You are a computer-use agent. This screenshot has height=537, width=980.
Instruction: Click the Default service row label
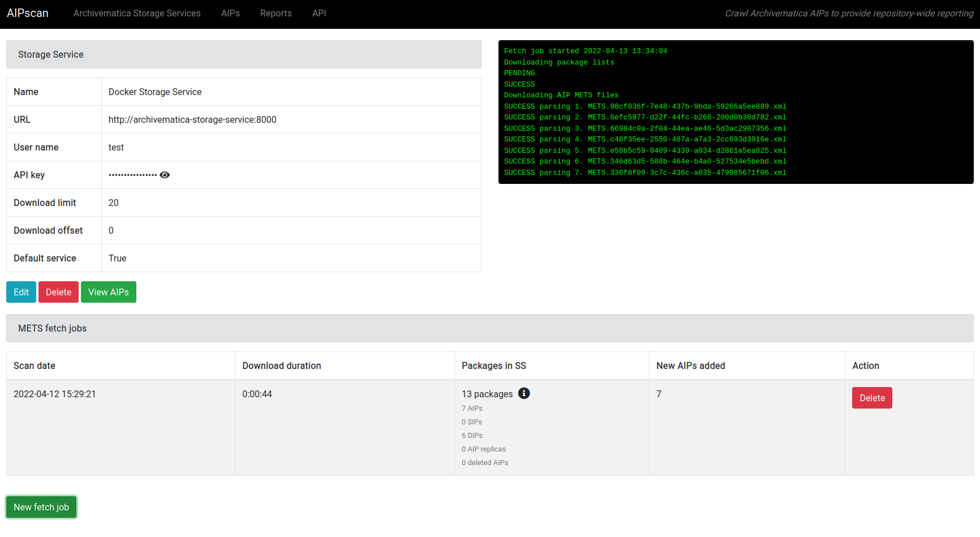click(x=45, y=258)
